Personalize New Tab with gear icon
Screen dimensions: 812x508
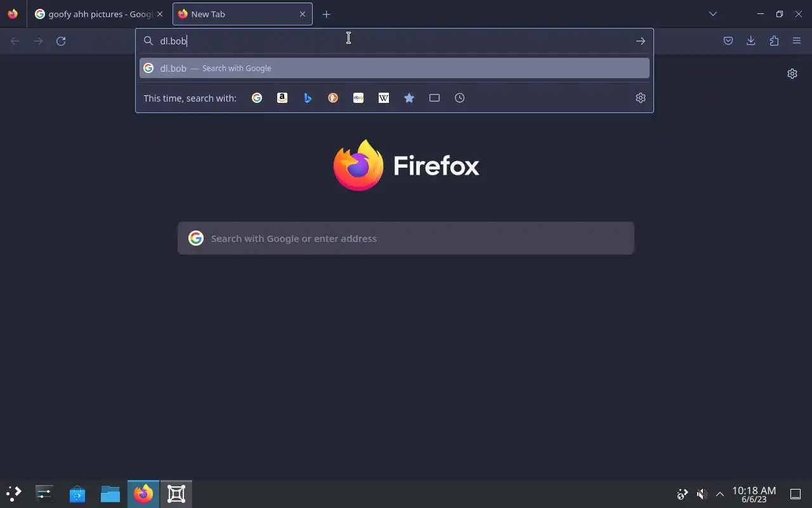[792, 74]
